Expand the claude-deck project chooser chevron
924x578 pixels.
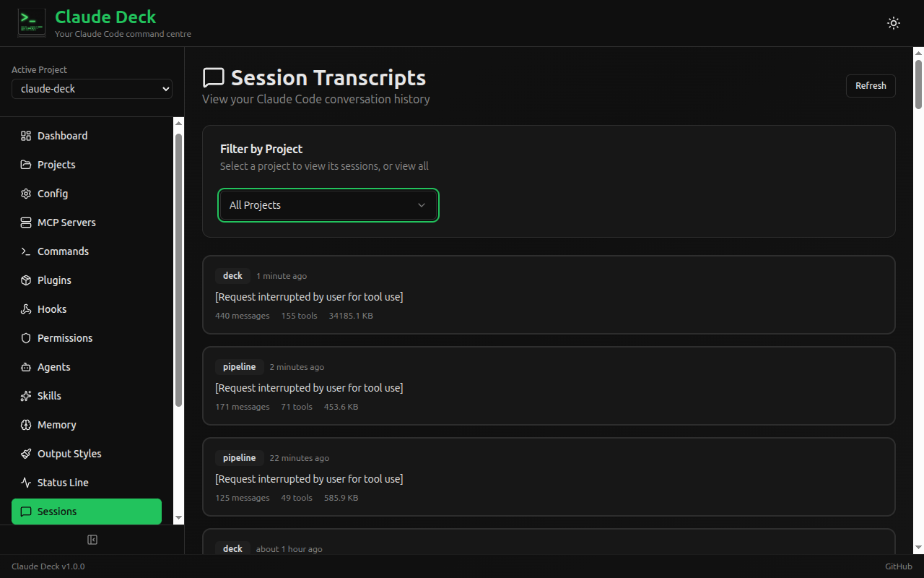pos(167,88)
